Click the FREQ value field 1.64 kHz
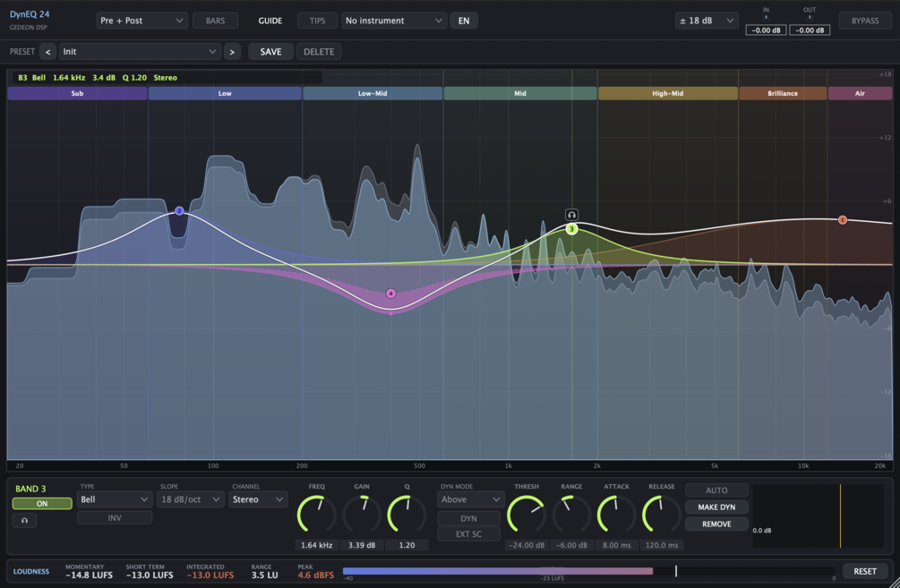Screen dimensions: 900x588 (317, 545)
